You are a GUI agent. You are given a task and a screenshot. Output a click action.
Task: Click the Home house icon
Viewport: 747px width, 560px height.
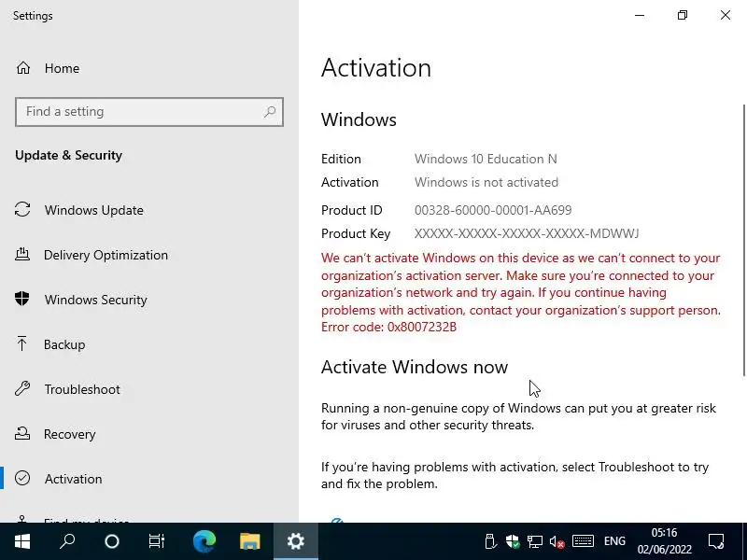(x=22, y=68)
